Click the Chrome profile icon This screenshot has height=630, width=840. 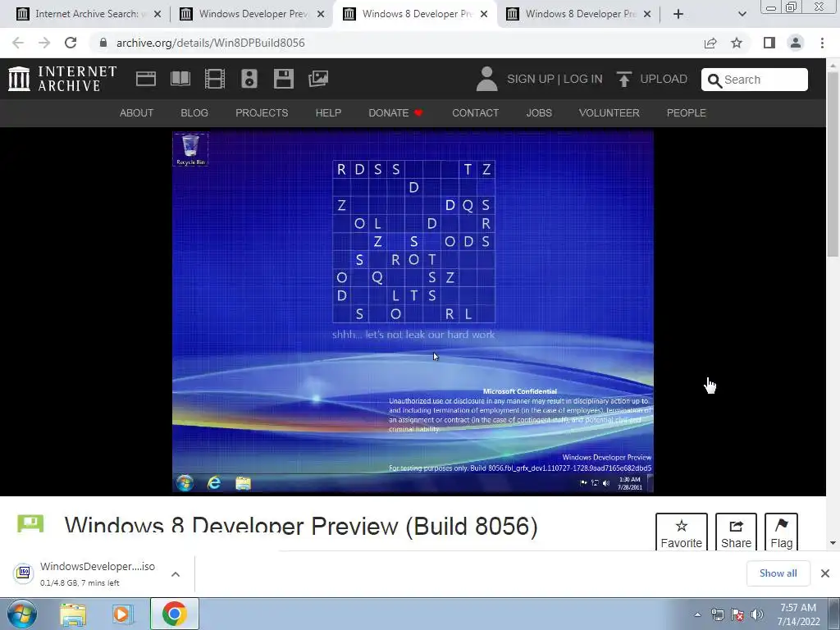point(796,43)
